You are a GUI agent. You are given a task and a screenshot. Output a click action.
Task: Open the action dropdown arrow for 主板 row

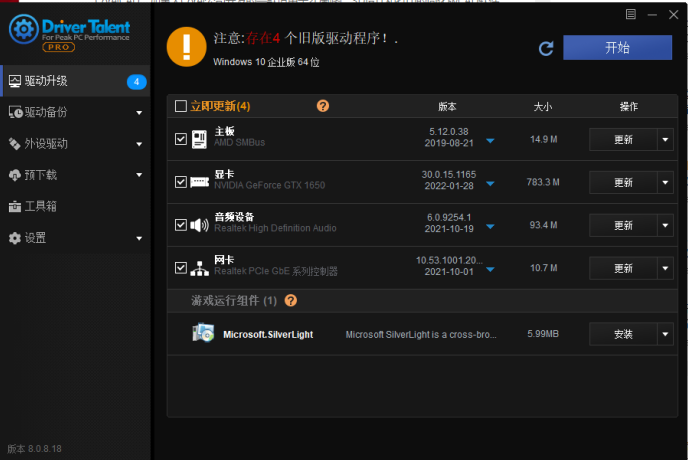pos(665,140)
